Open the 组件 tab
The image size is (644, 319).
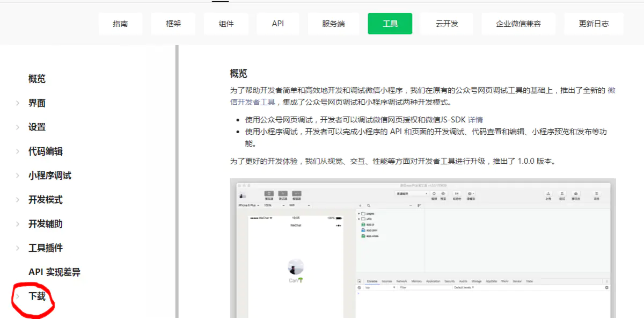[226, 24]
